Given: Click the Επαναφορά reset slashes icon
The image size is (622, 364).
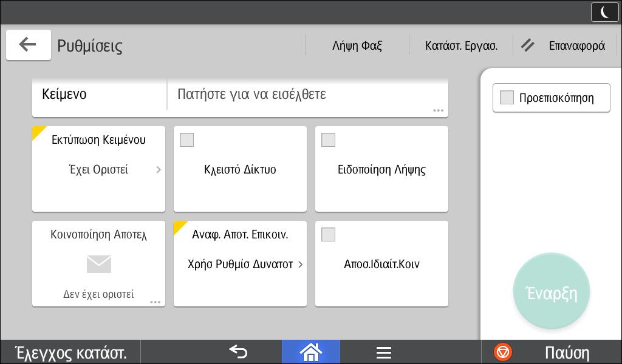Looking at the screenshot, I should [528, 45].
